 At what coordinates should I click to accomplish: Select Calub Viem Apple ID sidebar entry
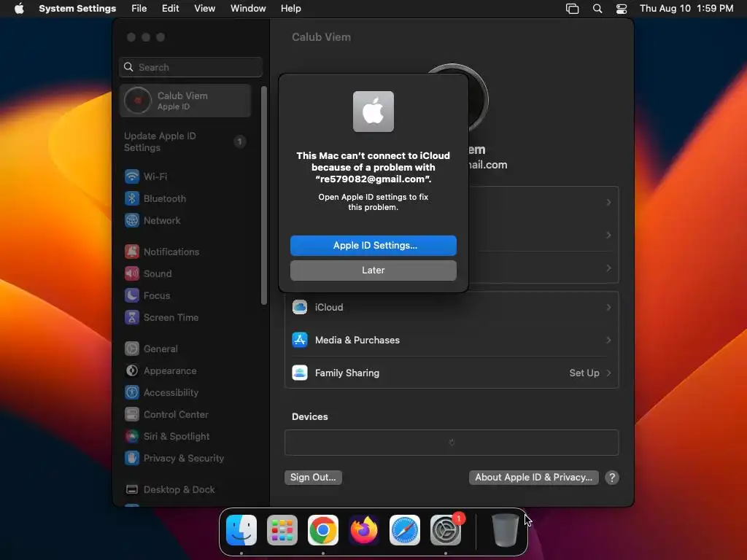click(x=185, y=101)
